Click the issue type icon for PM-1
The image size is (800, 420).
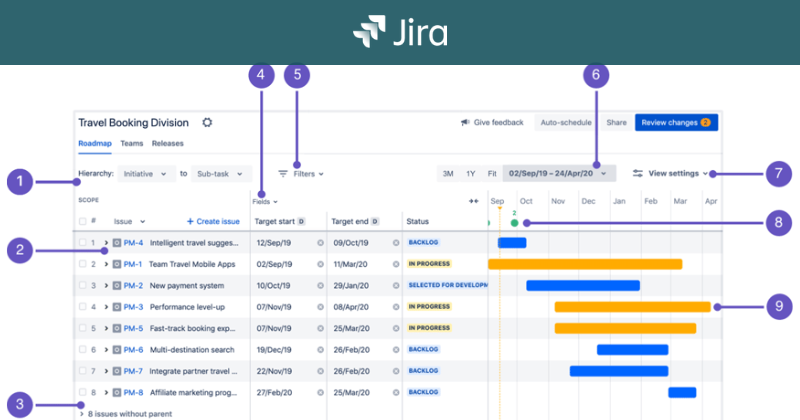click(x=117, y=264)
